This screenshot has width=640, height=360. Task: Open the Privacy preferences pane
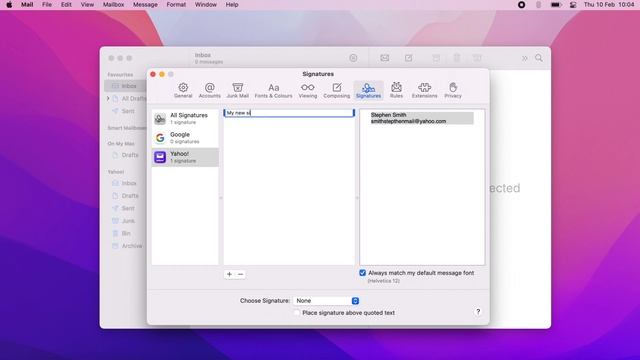(x=453, y=90)
